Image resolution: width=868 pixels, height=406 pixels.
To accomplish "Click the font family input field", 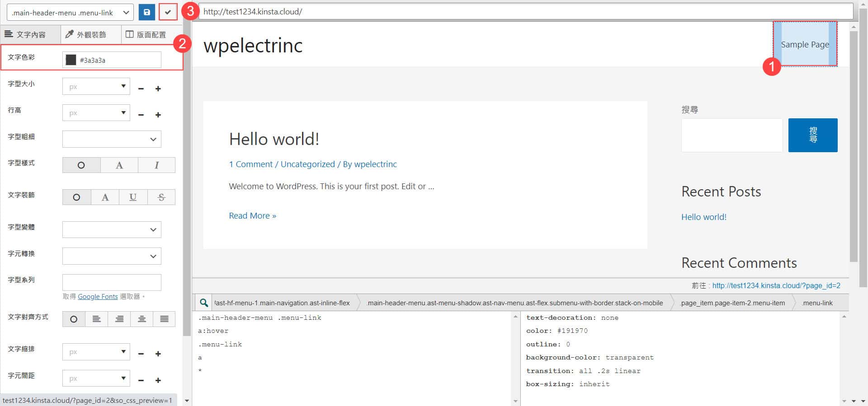I will coord(112,283).
